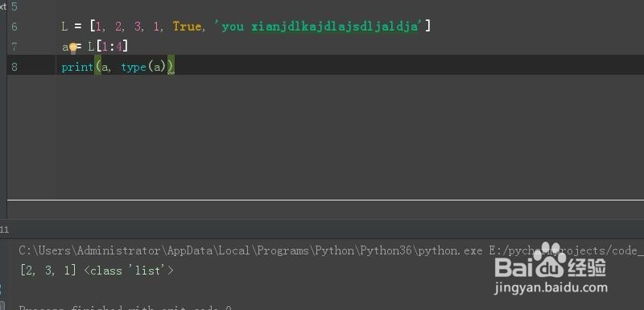Screen dimensions: 644x310
Task: Click the slice L[1:4] on line 7
Action: click(x=108, y=47)
